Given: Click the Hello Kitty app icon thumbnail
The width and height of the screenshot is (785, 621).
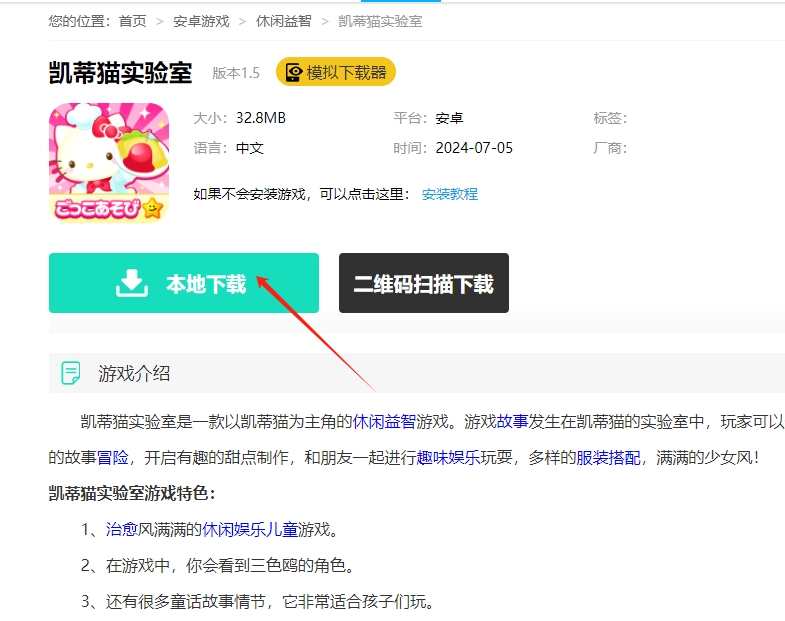Looking at the screenshot, I should point(109,162).
